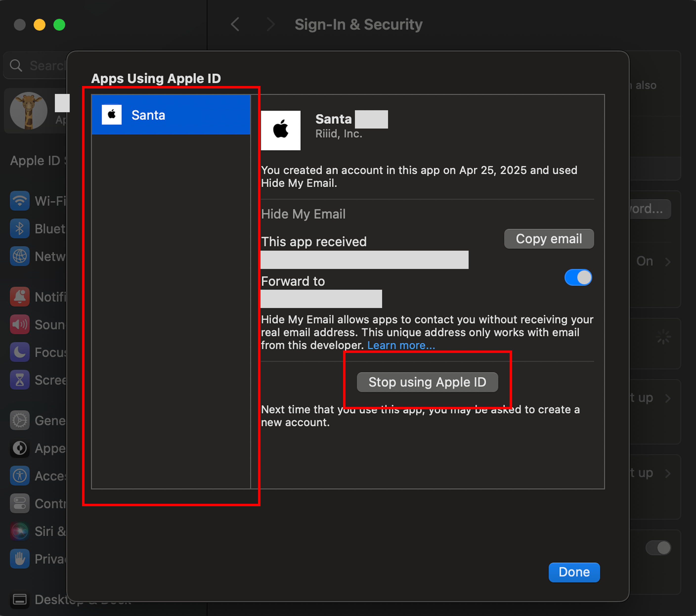Image resolution: width=696 pixels, height=616 pixels.
Task: Click the Apps Using Apple ID title
Action: click(x=156, y=78)
